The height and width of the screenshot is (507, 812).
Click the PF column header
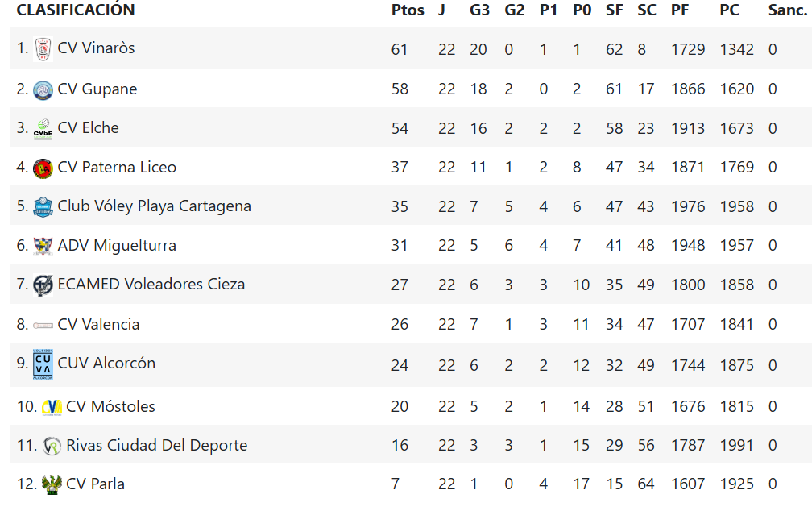click(680, 10)
